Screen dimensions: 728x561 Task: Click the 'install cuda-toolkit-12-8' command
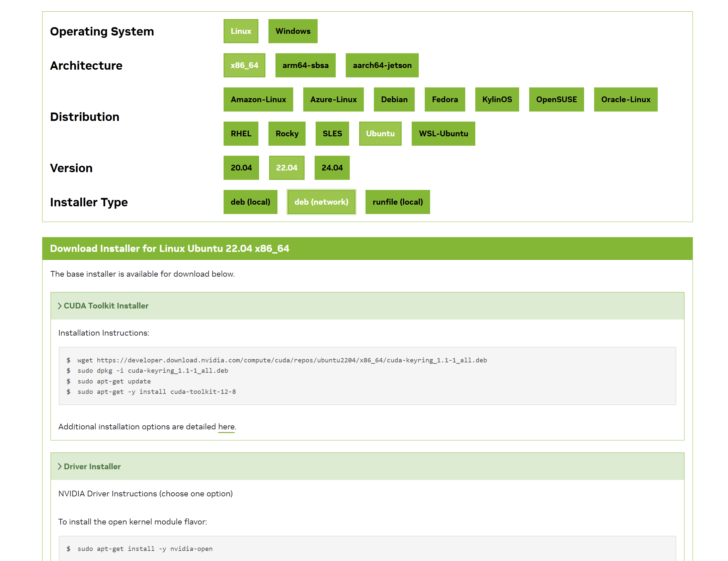[156, 392]
